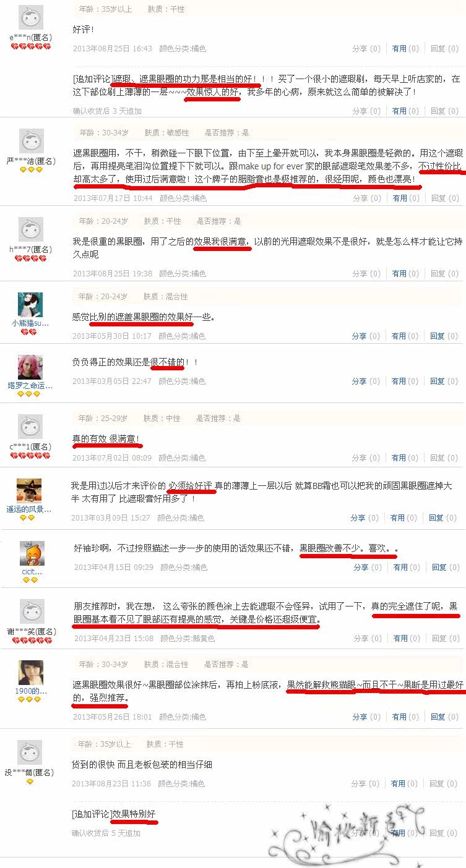466x868 pixels.
Task: Click 遥远的风景 user avatar
Action: (29, 490)
